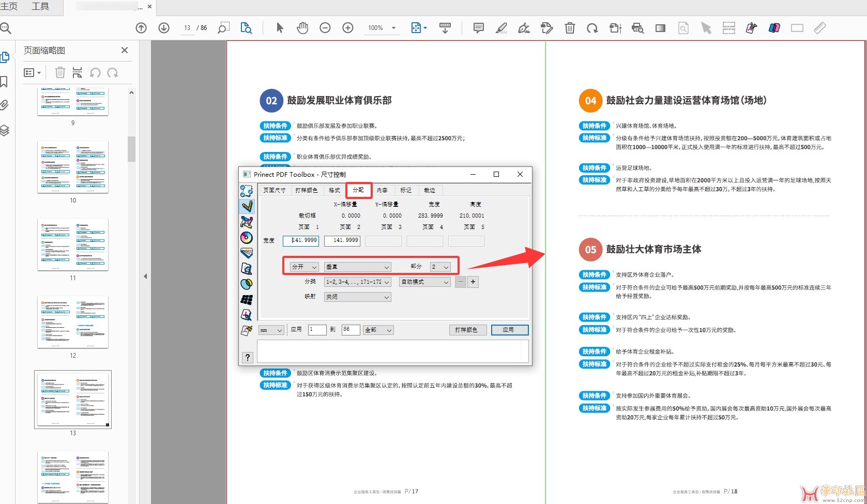Open the 自动模式 mode dropdown
The height and width of the screenshot is (504, 867).
click(x=424, y=282)
